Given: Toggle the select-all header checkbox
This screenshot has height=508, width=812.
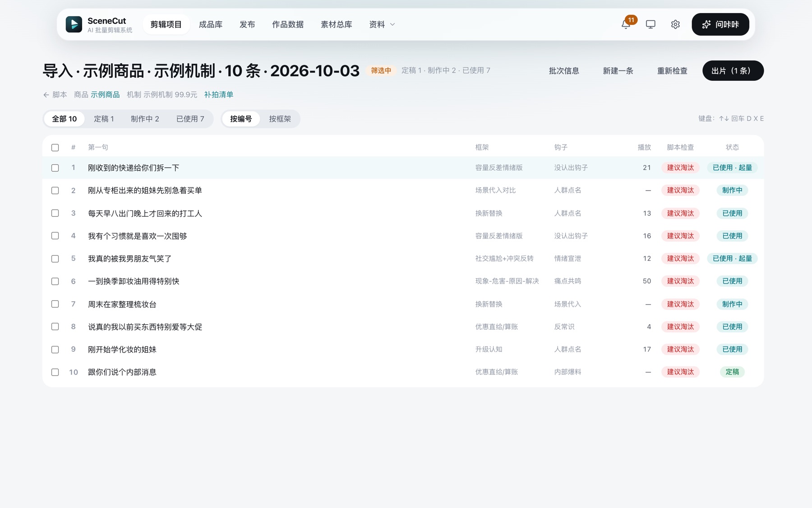Looking at the screenshot, I should (x=55, y=148).
